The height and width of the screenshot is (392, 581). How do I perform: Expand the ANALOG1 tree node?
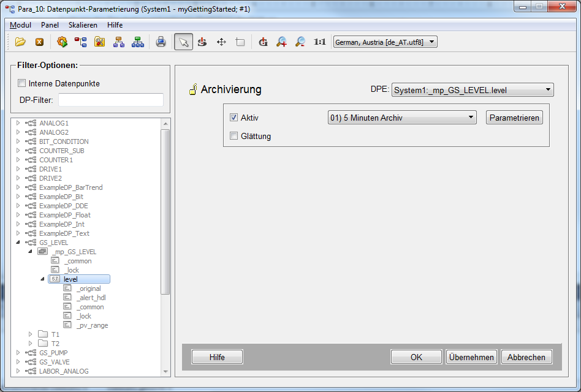coord(18,123)
